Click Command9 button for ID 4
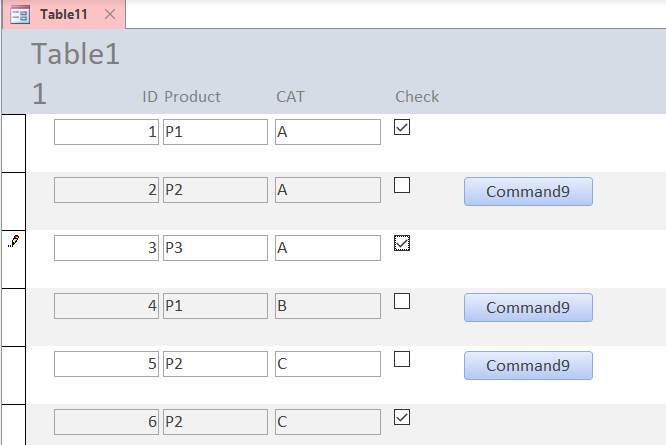This screenshot has width=666, height=445. coord(528,307)
